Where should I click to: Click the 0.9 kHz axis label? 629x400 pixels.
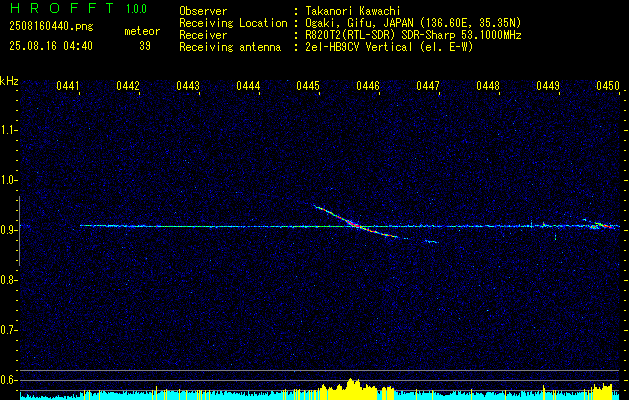tap(8, 230)
